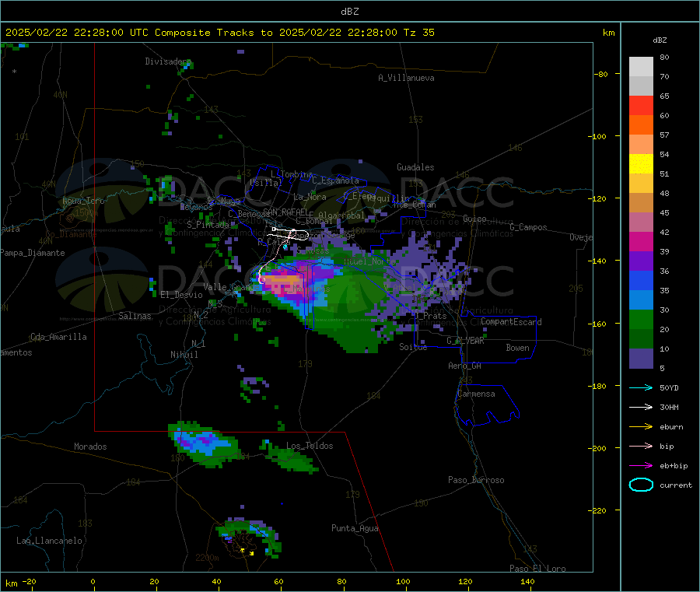Click the 'Punta_Agua' place label
This screenshot has width=700, height=592.
click(x=355, y=528)
